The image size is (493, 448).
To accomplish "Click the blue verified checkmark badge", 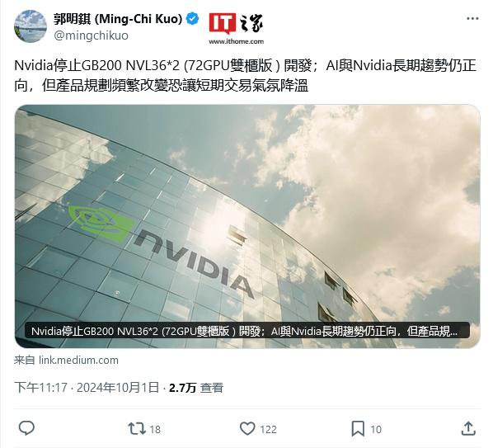I will [x=192, y=19].
